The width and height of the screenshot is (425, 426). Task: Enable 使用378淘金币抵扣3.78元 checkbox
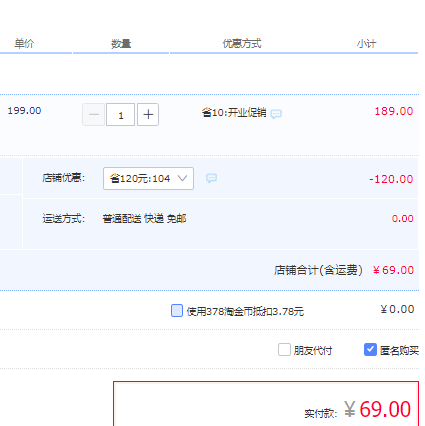tap(177, 310)
